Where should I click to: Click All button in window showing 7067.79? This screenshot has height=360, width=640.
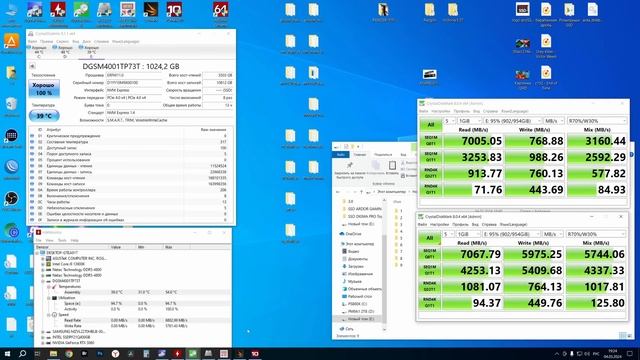tap(429, 238)
